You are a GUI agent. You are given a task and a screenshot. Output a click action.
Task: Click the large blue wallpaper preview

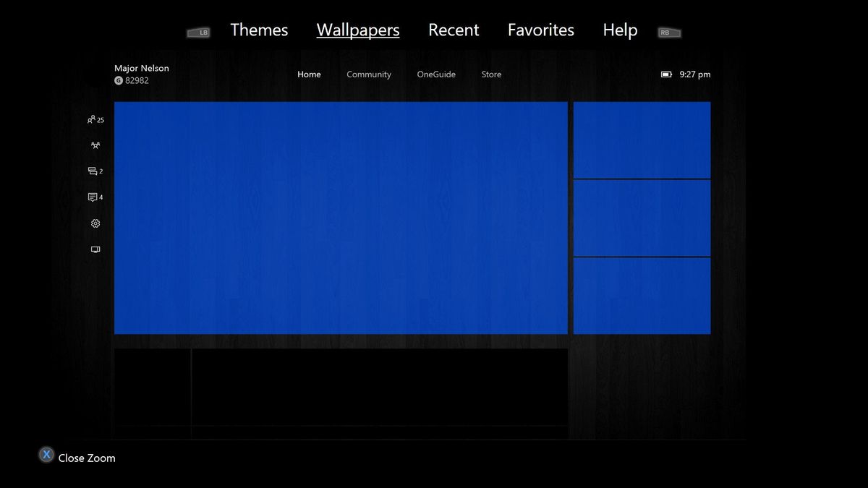tap(341, 218)
